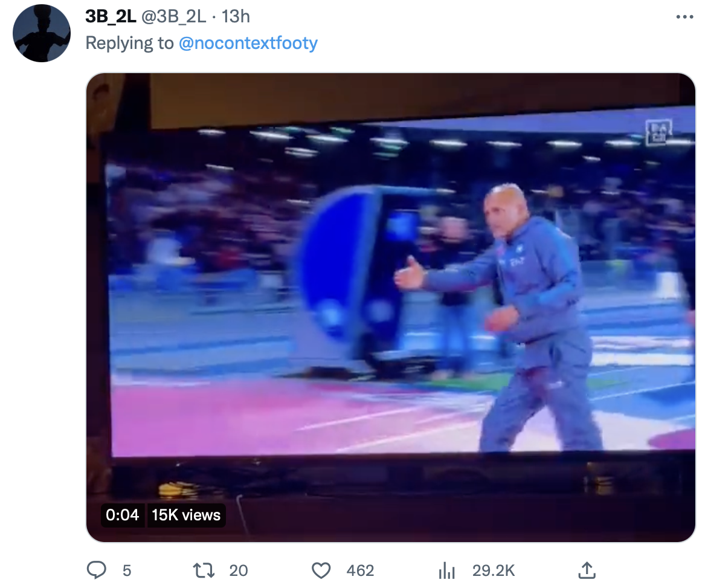Click the 20 retweets count

[239, 571]
